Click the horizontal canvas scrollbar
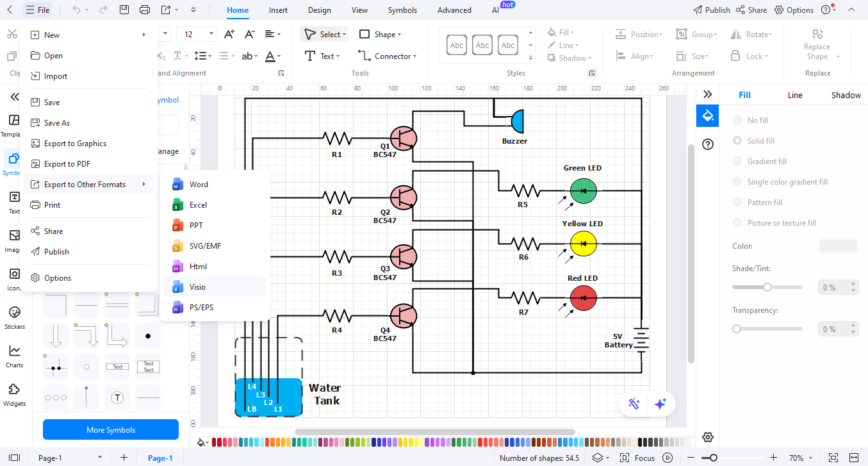The image size is (868, 466). tap(434, 432)
